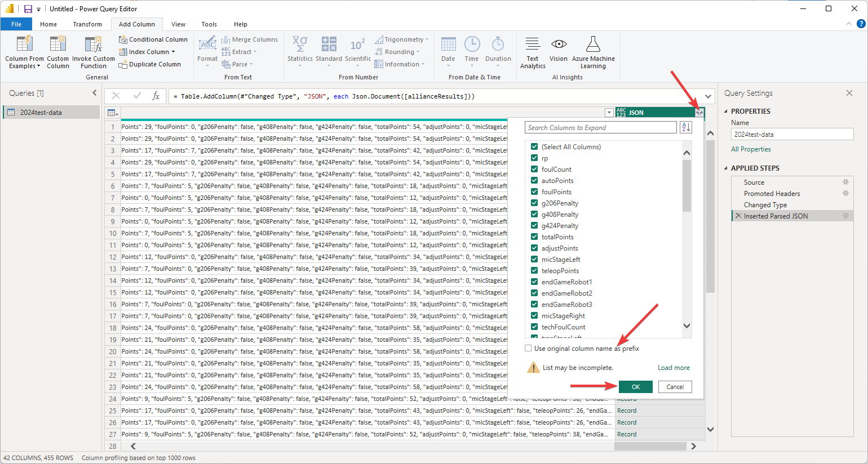
Task: Open the Help tab
Action: pyautogui.click(x=241, y=24)
